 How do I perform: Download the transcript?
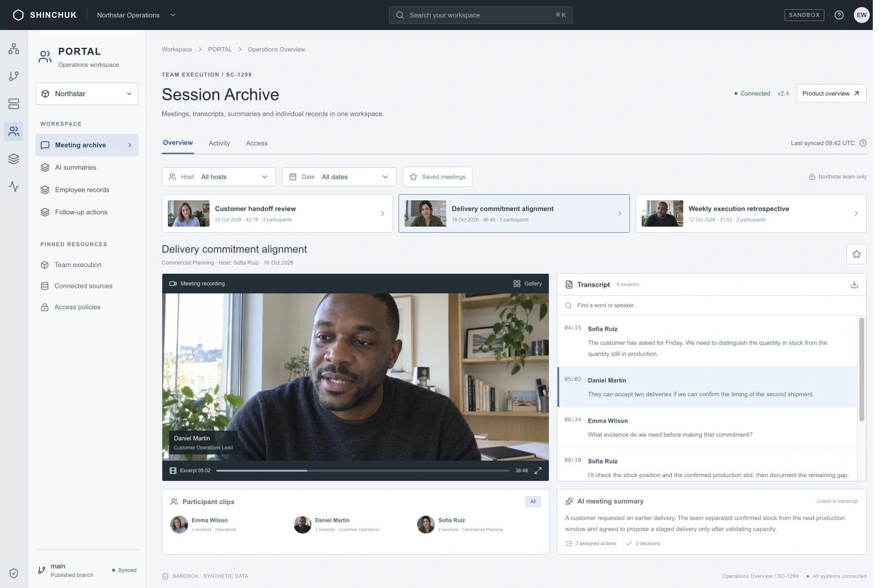(x=854, y=284)
